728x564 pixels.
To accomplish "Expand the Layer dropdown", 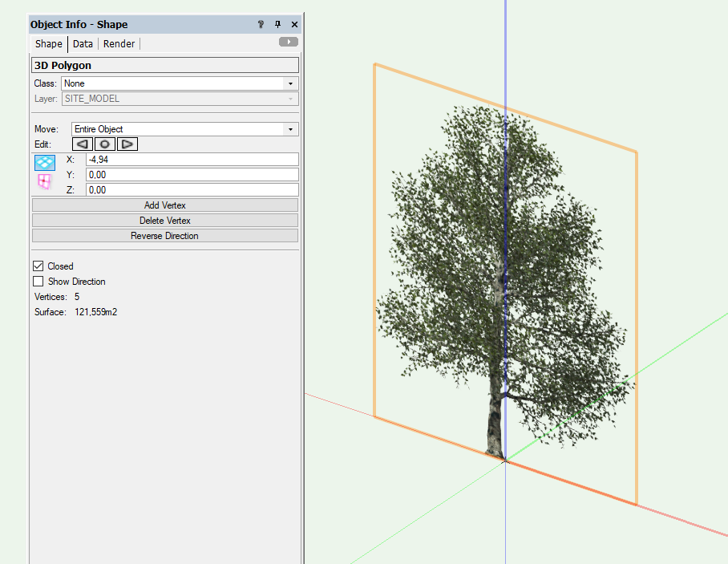I will pyautogui.click(x=292, y=99).
